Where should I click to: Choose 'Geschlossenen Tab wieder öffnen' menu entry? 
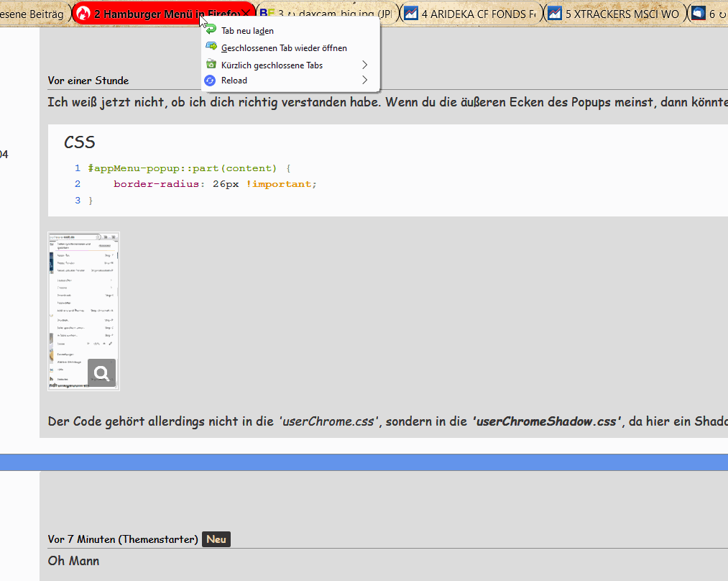pyautogui.click(x=284, y=47)
